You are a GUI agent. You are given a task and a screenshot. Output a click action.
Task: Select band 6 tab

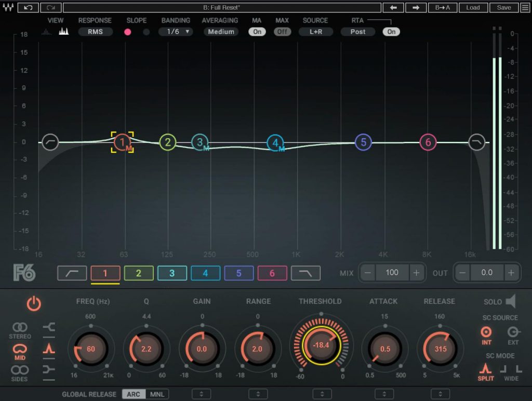(272, 273)
